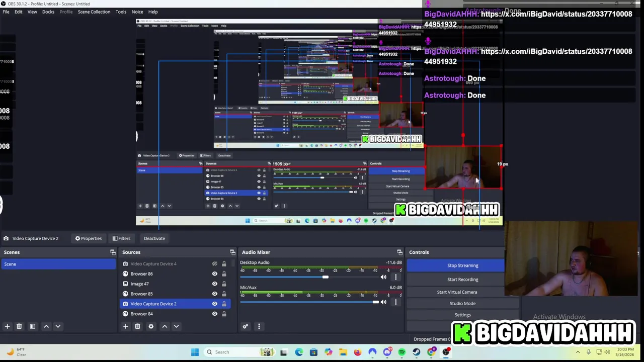Add a new scene with the plus icon

[x=7, y=326]
